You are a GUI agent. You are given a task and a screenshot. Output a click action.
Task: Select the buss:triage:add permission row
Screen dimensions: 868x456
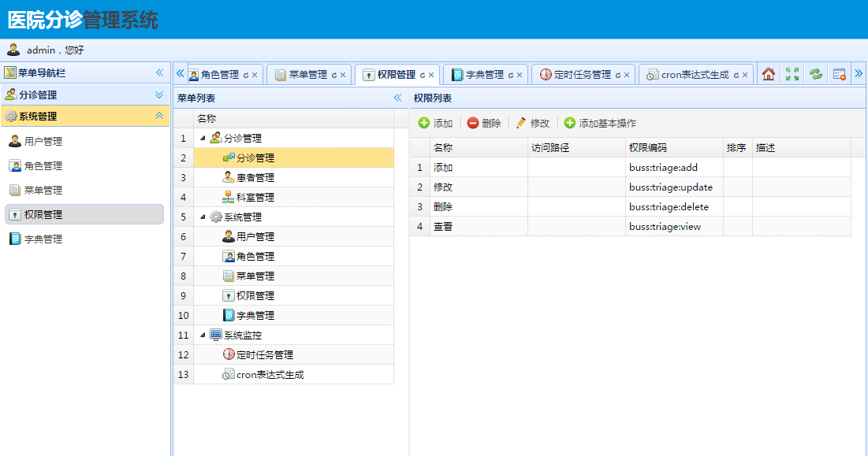(x=631, y=168)
